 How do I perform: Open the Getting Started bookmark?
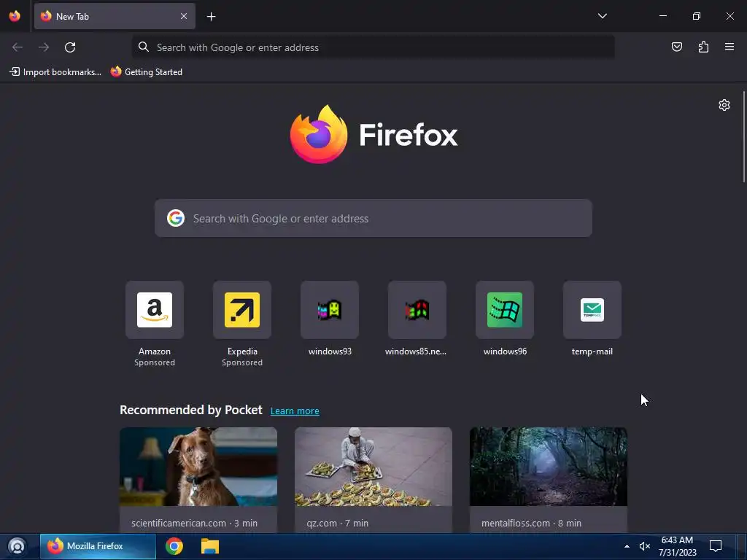tap(147, 72)
